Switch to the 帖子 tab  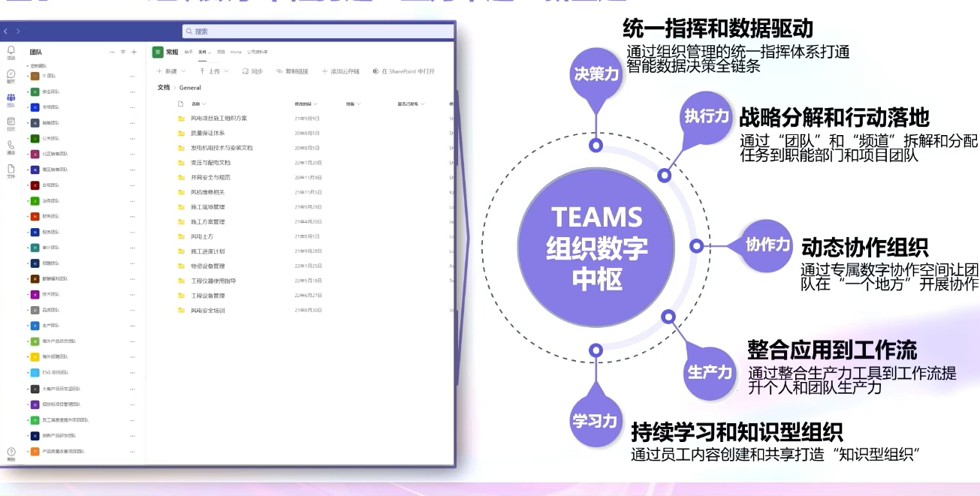pos(188,52)
